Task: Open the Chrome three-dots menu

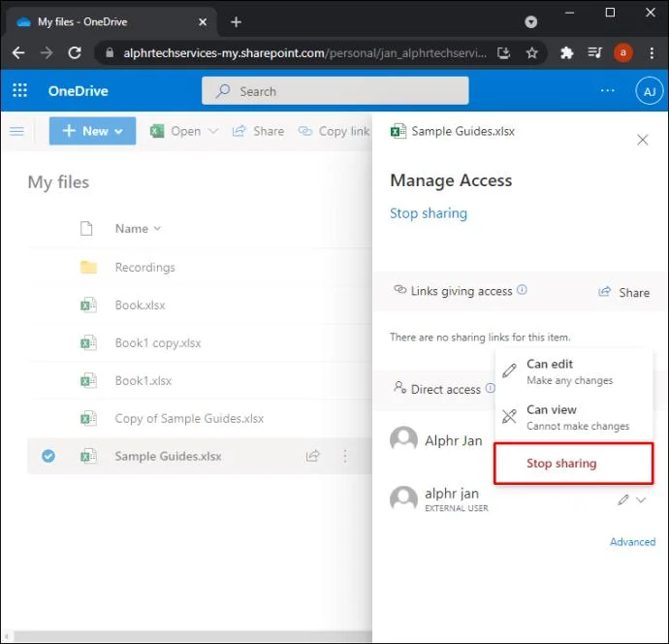Action: [x=652, y=53]
